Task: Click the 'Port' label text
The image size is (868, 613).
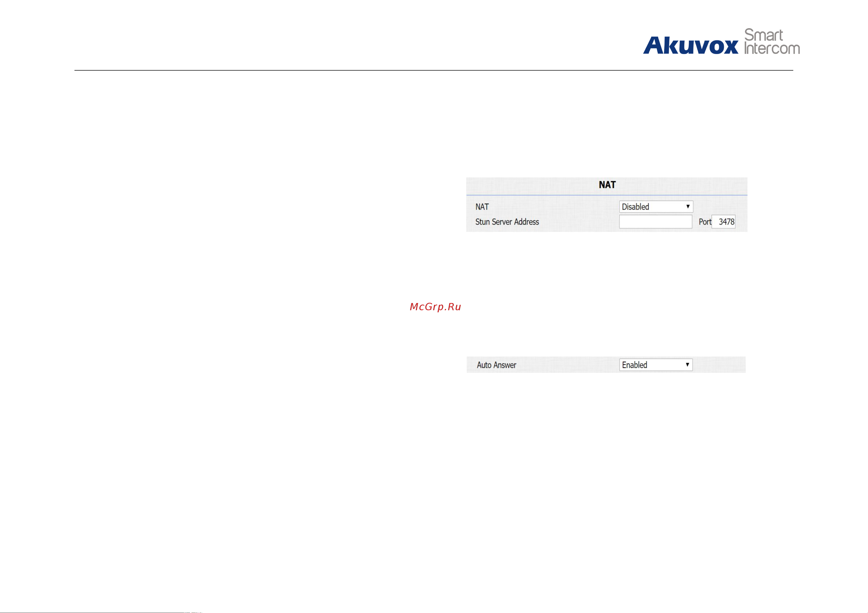Action: [x=705, y=222]
